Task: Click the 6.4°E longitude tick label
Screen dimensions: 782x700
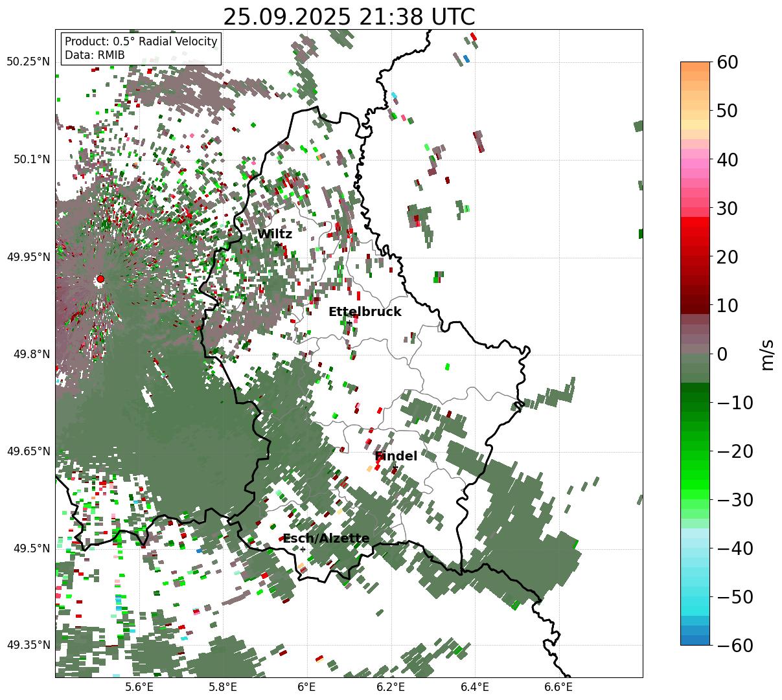Action: pos(475,688)
